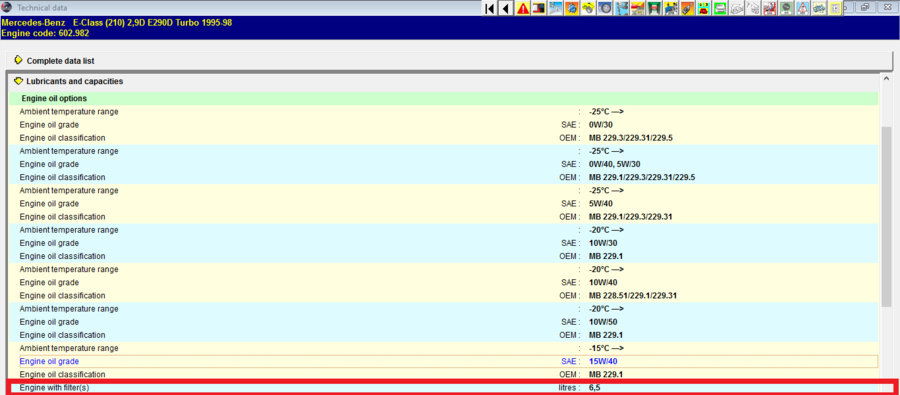Click the Engine code: 602.982 text
Viewport: 900px width, 395px height.
click(45, 33)
